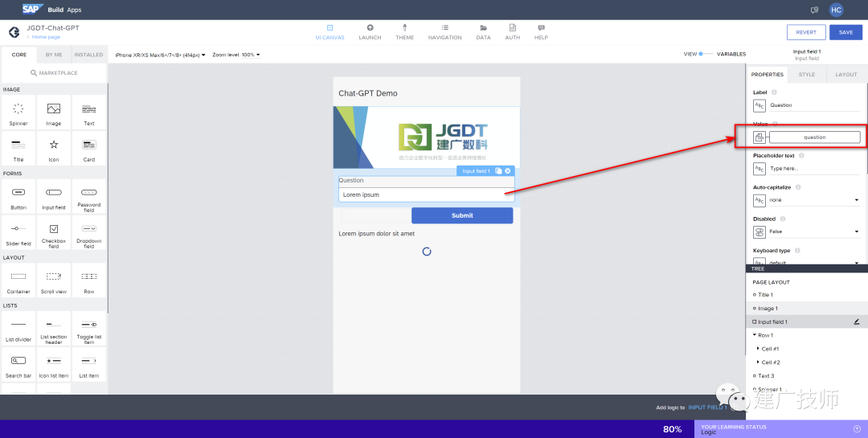Click the Revert button
The height and width of the screenshot is (438, 868).
coord(806,32)
